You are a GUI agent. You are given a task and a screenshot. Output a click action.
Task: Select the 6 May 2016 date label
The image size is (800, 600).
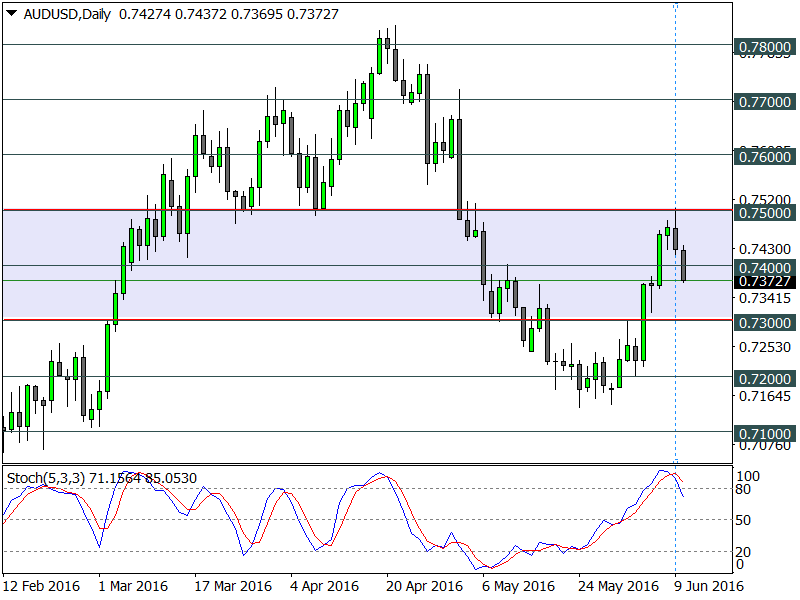pos(518,586)
